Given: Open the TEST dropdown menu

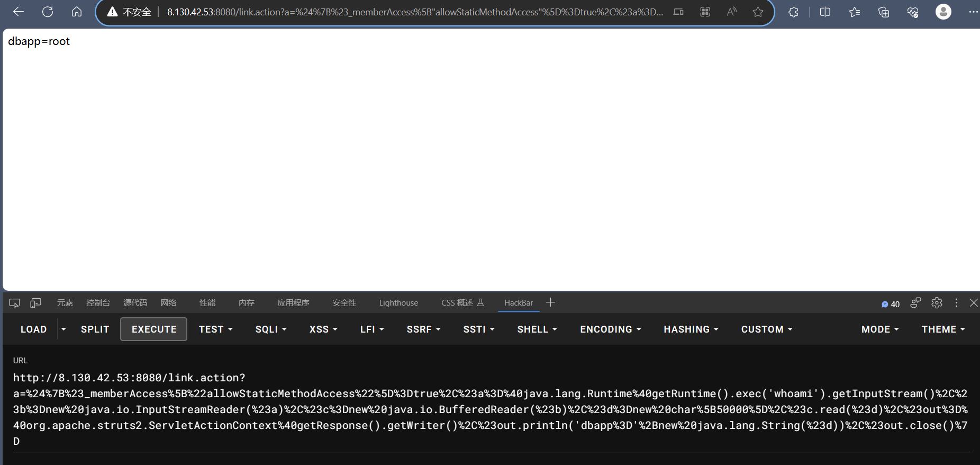Looking at the screenshot, I should click(216, 329).
